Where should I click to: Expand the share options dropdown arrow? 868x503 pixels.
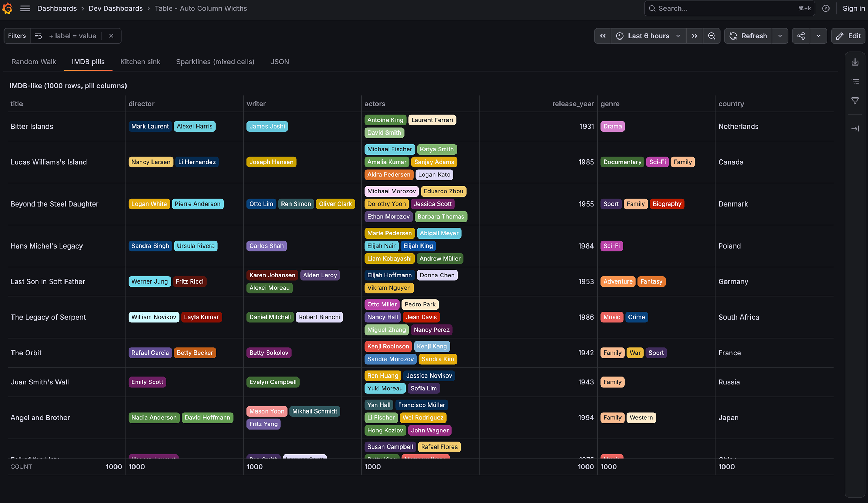click(818, 36)
